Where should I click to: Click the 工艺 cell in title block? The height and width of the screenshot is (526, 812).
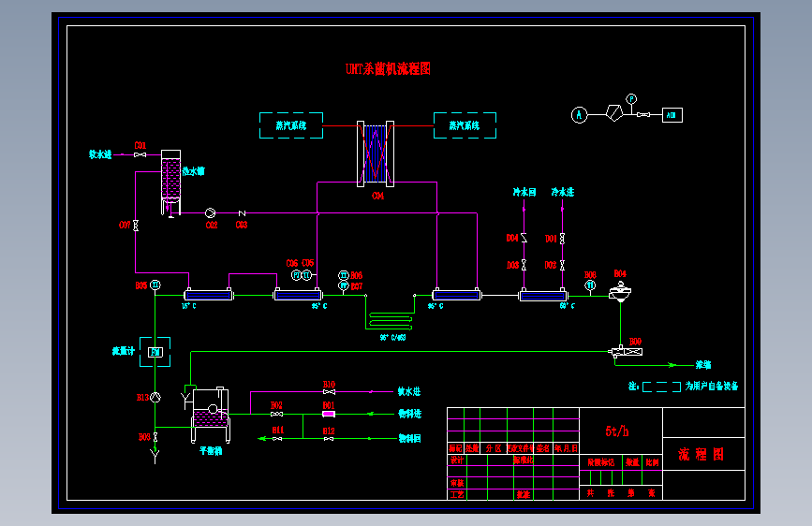(457, 494)
